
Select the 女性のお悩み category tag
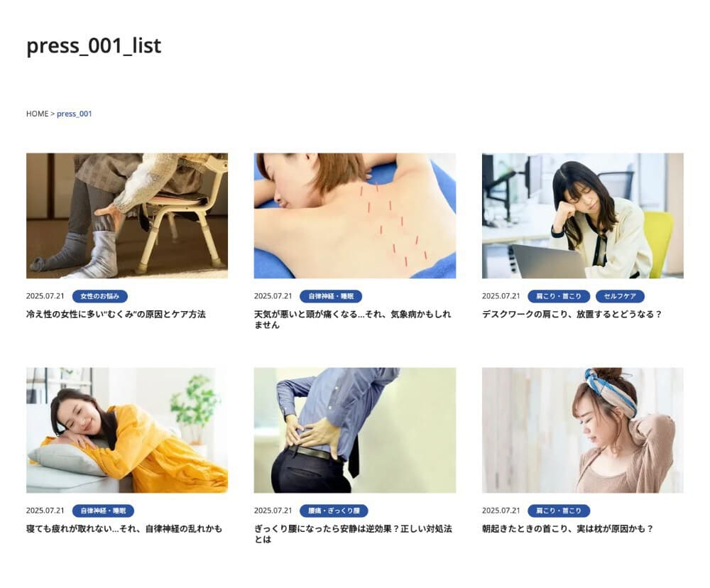click(x=99, y=296)
